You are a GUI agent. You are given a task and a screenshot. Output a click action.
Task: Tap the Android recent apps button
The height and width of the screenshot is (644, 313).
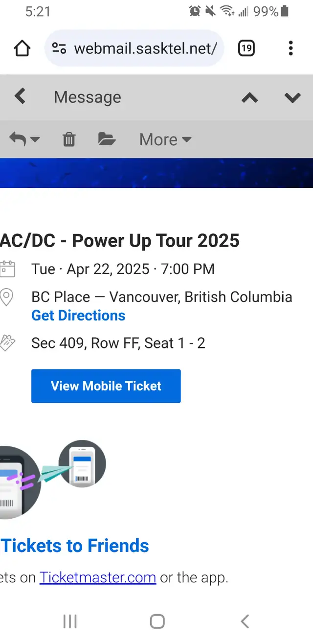70,621
